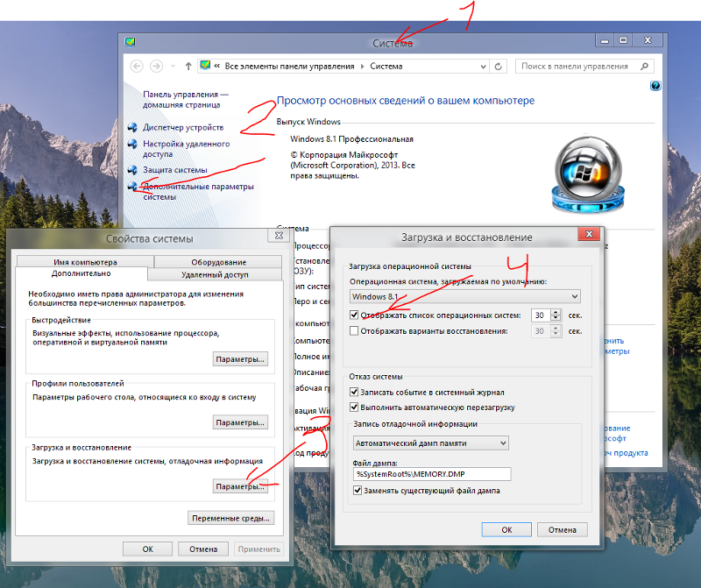Click the shield icon beside "Диспетчер устройств"
The width and height of the screenshot is (701, 588).
(132, 127)
